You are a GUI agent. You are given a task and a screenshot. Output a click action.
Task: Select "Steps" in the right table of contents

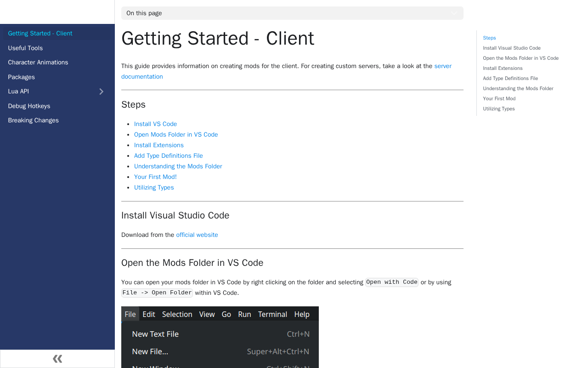coord(489,38)
